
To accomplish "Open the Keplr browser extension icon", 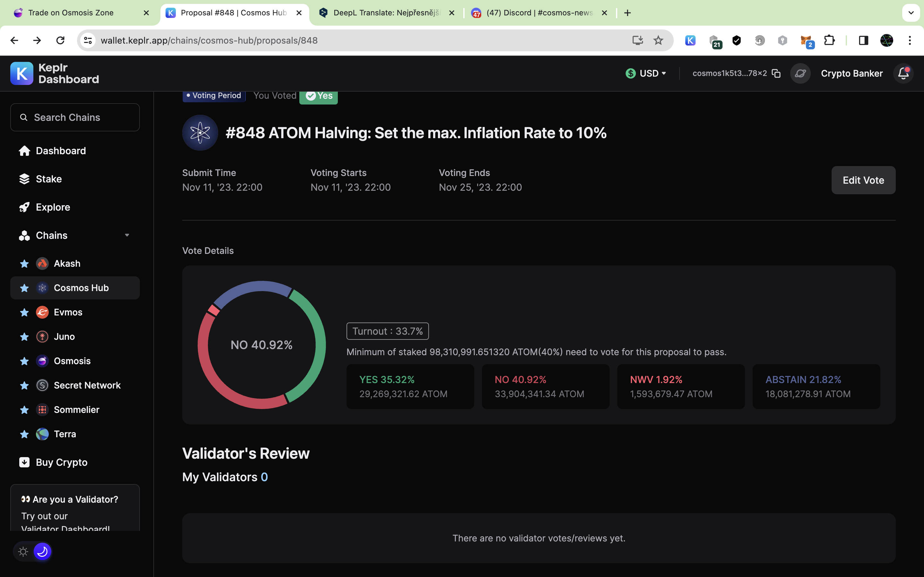I will [690, 40].
